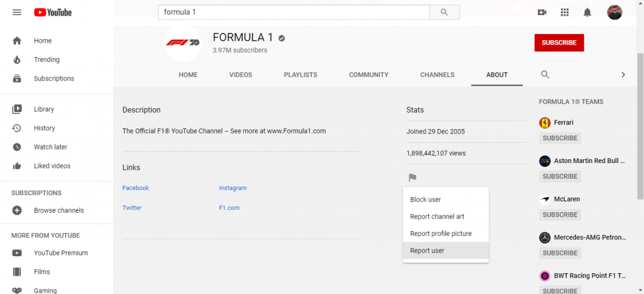Click the Ferrari channel icon
Screen dimensions: 644x294
tap(545, 123)
